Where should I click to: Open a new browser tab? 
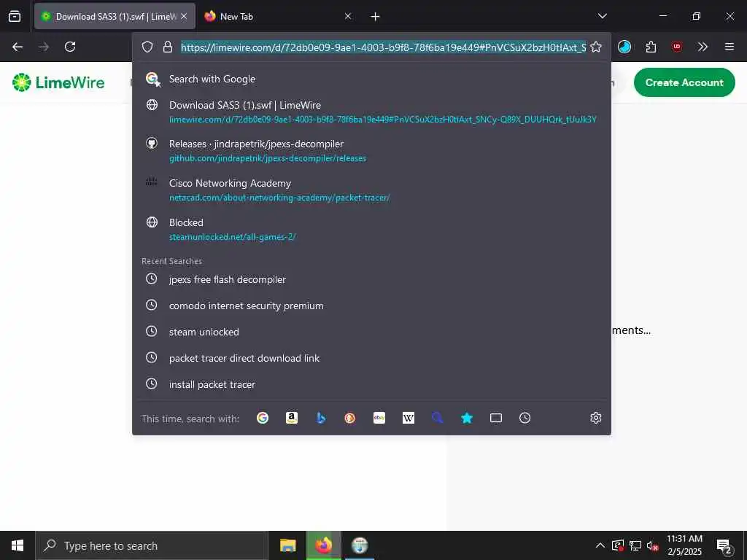click(x=375, y=17)
